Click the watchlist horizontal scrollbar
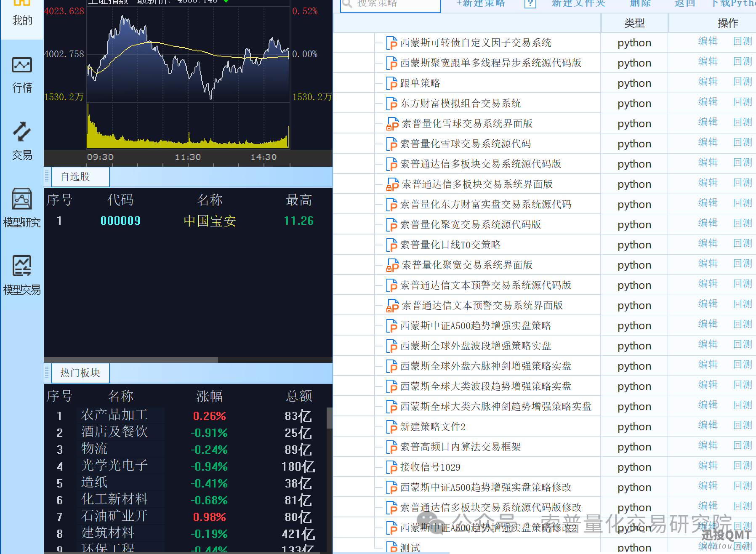756x554 pixels. (131, 360)
